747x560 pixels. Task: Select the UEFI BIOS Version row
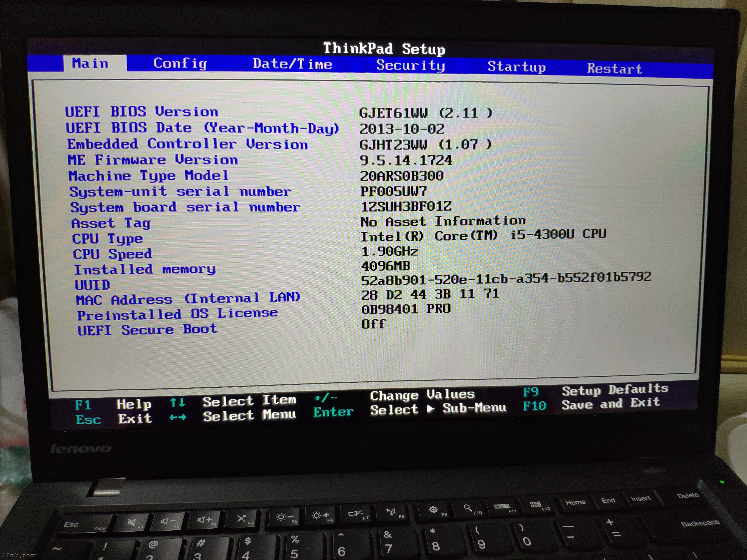142,112
